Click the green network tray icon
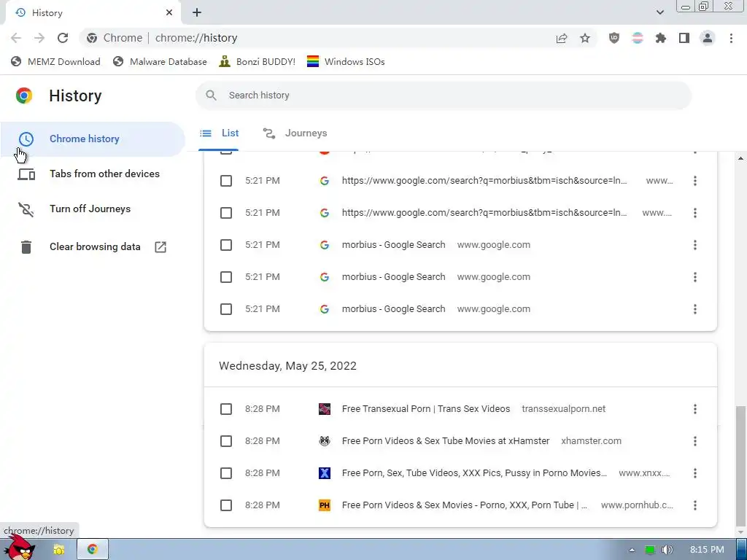 pyautogui.click(x=650, y=550)
